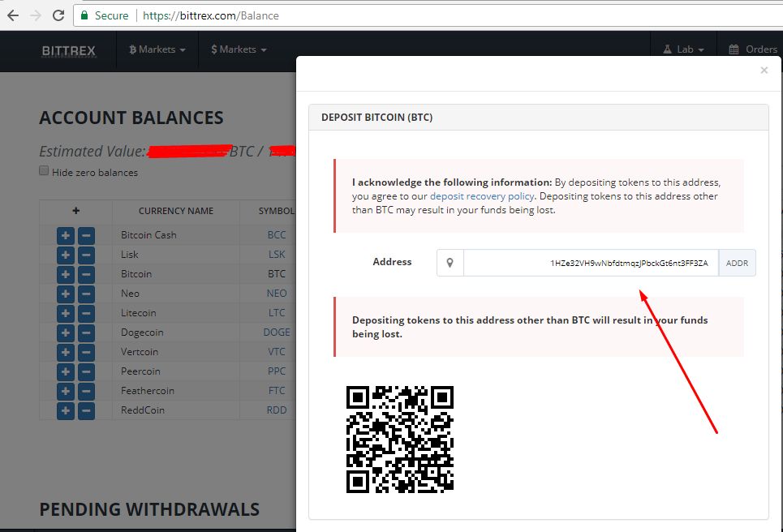Open the FTC symbol link
Screen dimensions: 783x532
[x=277, y=391]
